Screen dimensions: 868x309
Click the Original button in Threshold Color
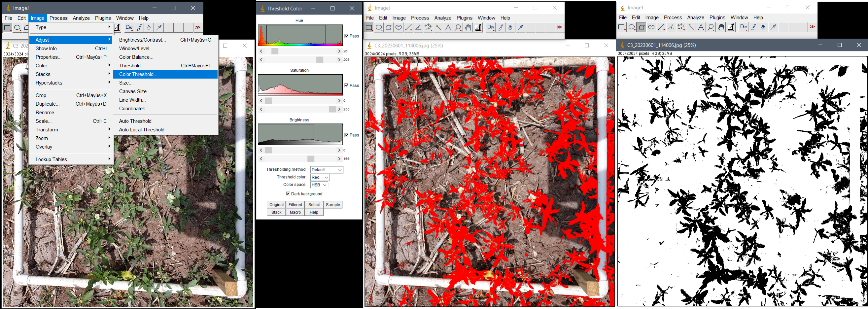tap(276, 205)
